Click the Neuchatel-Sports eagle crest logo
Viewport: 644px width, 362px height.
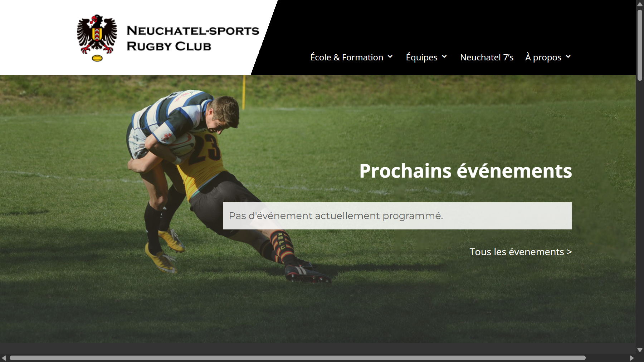pos(97,38)
